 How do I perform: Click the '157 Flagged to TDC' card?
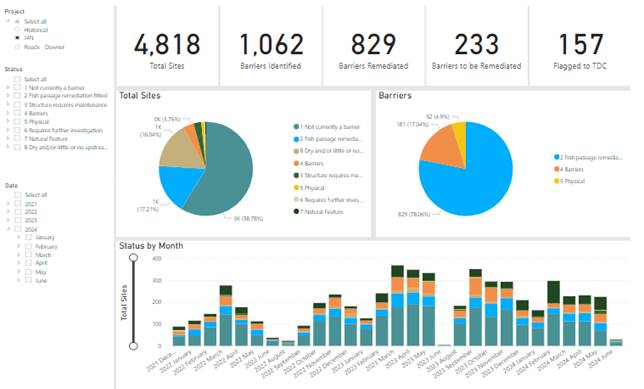[580, 46]
